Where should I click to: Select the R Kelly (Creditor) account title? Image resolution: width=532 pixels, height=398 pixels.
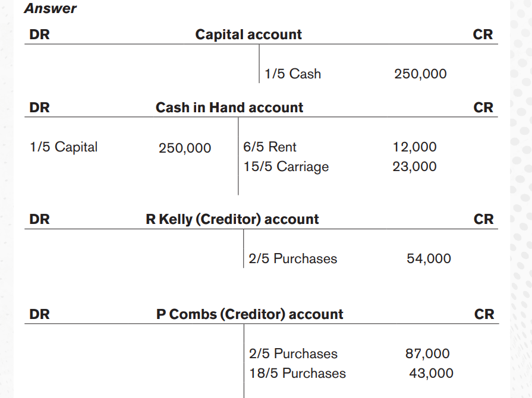click(232, 219)
